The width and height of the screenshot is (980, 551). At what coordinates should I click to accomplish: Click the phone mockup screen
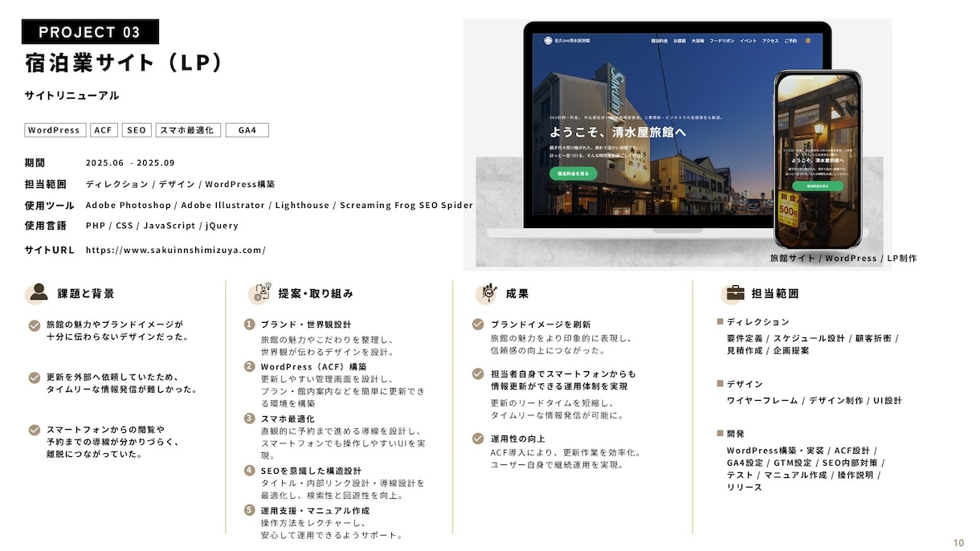point(818,159)
